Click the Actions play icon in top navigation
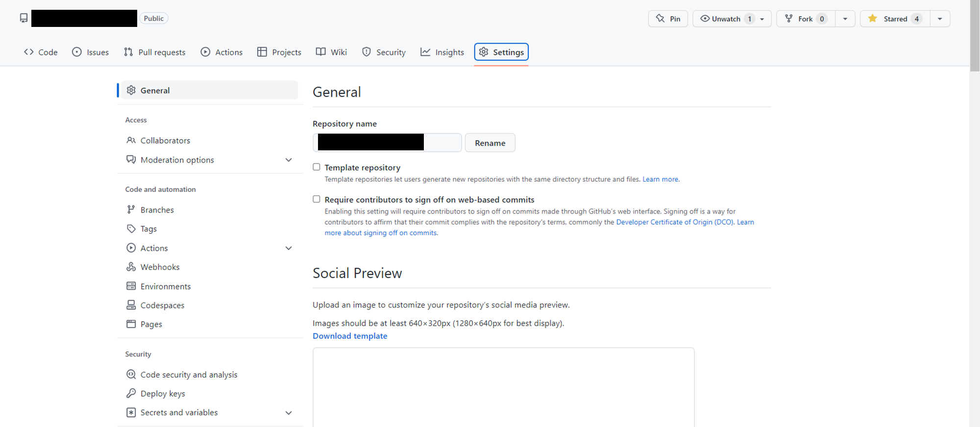 click(206, 52)
